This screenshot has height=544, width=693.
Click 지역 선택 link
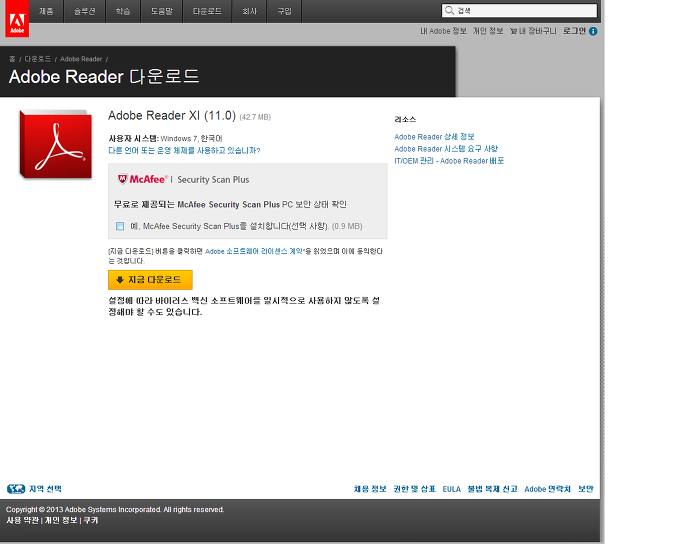[x=45, y=489]
